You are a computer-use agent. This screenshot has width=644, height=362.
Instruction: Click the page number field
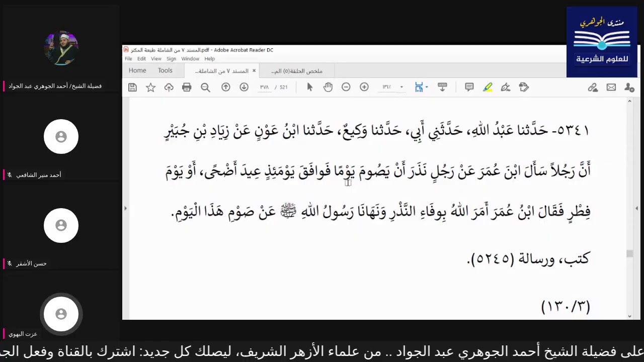pos(264,87)
